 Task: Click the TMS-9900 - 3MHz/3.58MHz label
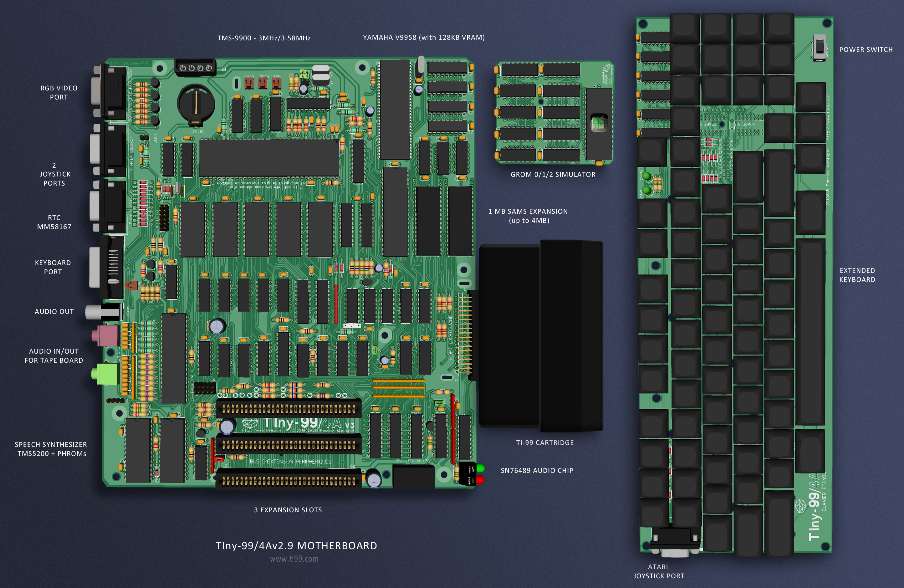(264, 38)
